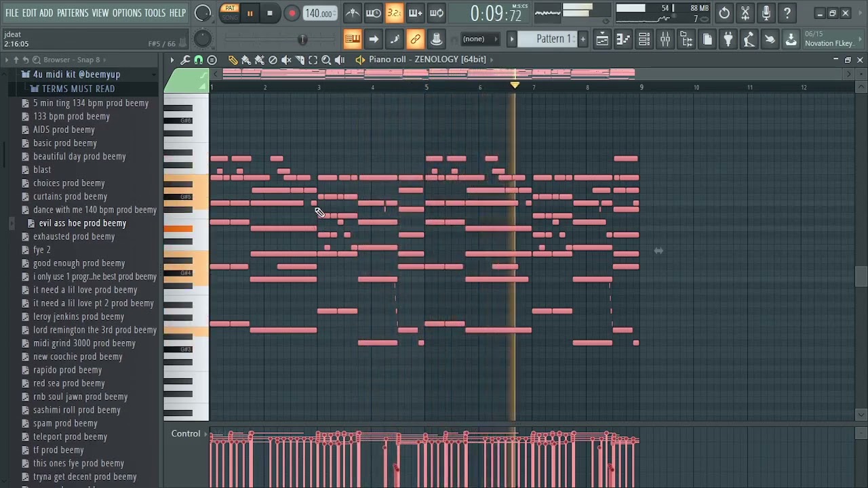Click the playhead marker on timeline
Viewport: 868px width, 488px height.
[x=515, y=85]
